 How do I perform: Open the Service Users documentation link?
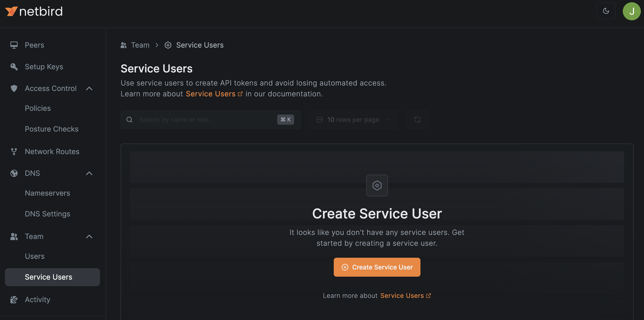point(210,94)
